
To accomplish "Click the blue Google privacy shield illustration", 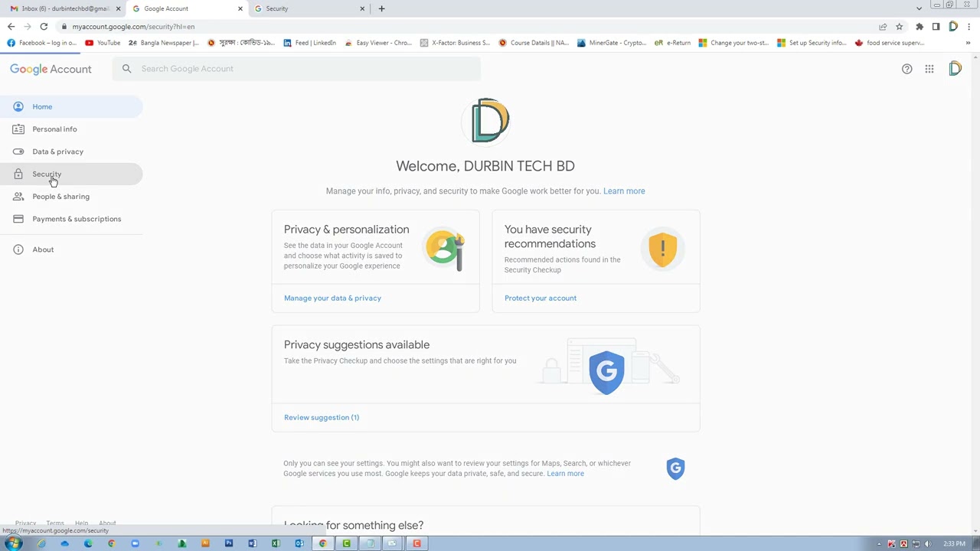I will [606, 372].
